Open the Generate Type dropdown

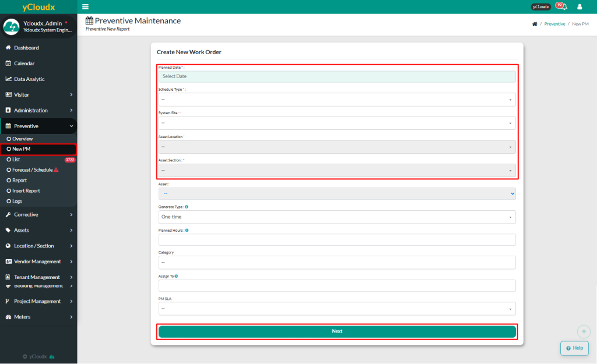point(337,217)
